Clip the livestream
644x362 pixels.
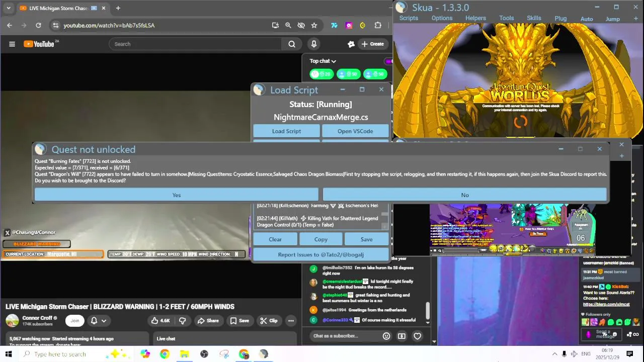[268, 321]
